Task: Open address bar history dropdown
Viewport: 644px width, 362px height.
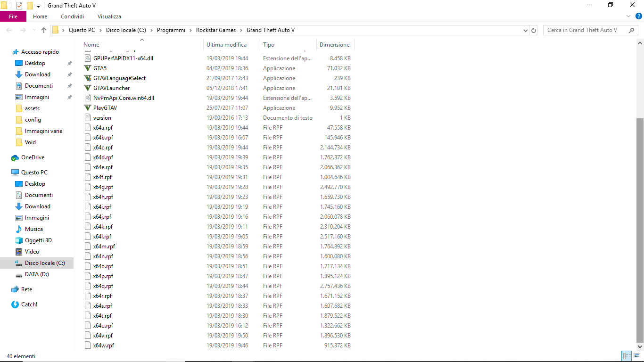Action: click(526, 30)
